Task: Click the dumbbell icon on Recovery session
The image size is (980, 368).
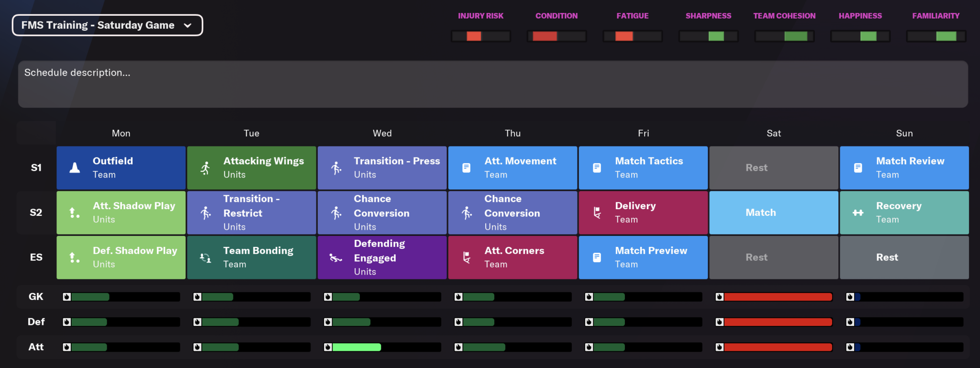Action: (858, 212)
